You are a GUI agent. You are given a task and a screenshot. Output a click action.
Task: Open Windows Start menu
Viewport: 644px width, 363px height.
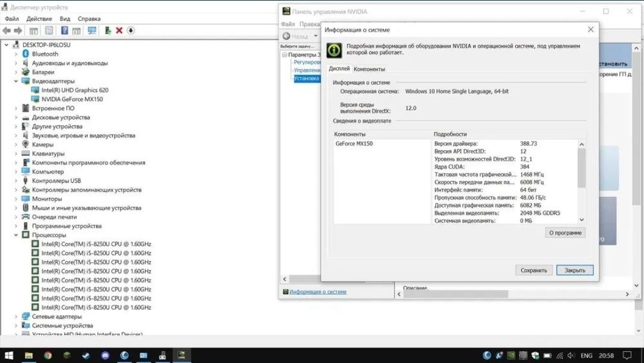(8, 355)
